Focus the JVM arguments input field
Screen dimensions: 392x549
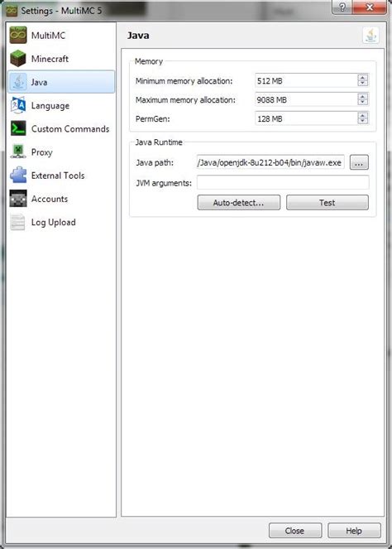[x=283, y=182]
